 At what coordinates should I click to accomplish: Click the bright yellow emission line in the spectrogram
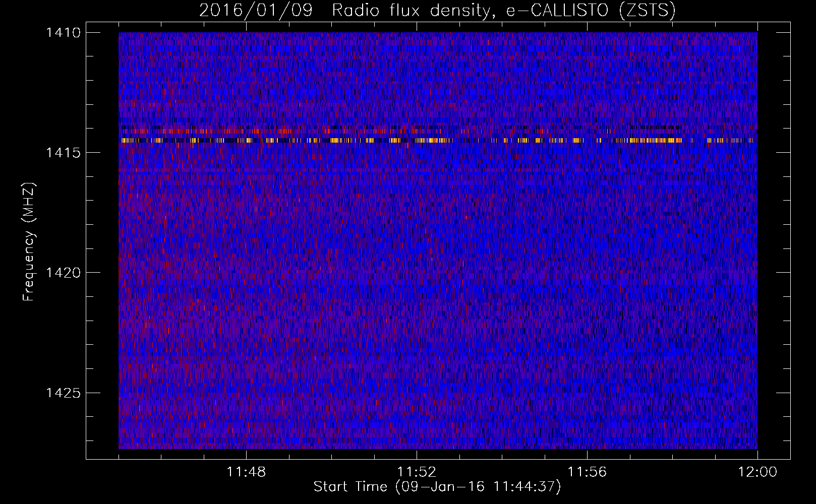438,141
